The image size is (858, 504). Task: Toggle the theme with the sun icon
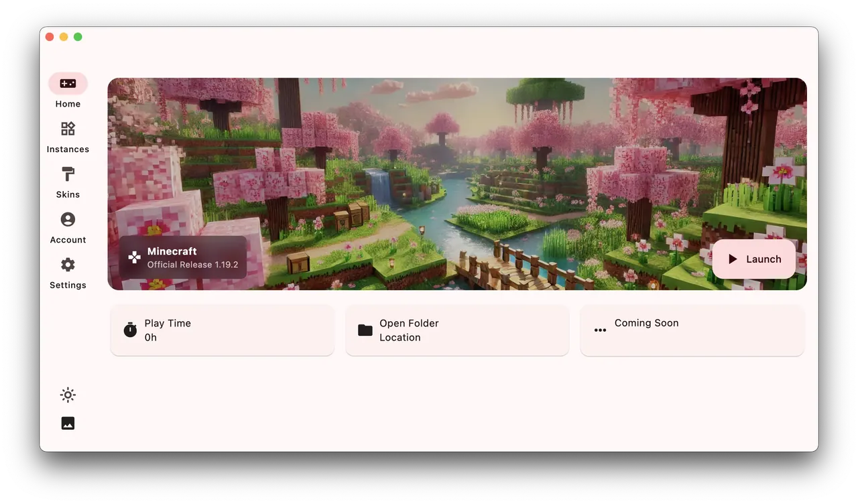[x=68, y=395]
